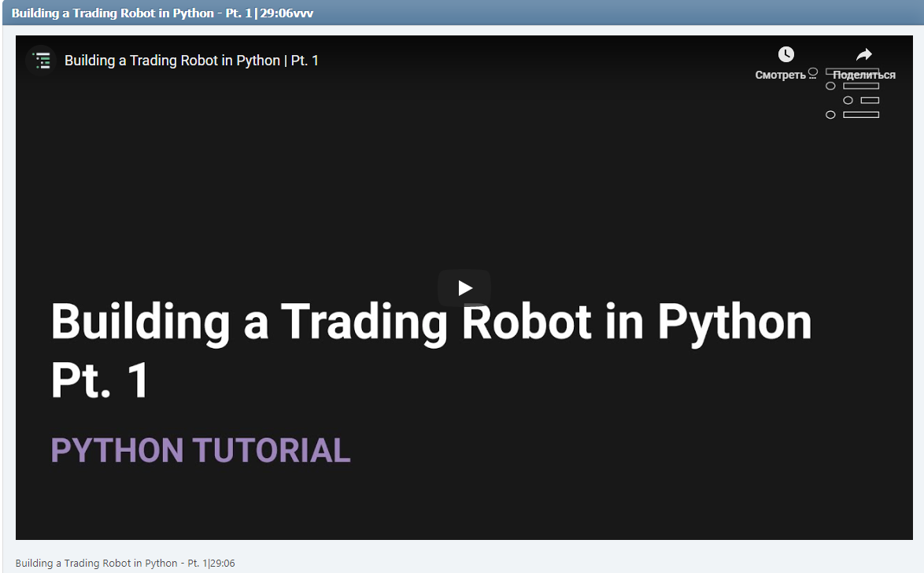Select the bottom radio circle in the overlay
Image resolution: width=924 pixels, height=573 pixels.
[x=830, y=114]
